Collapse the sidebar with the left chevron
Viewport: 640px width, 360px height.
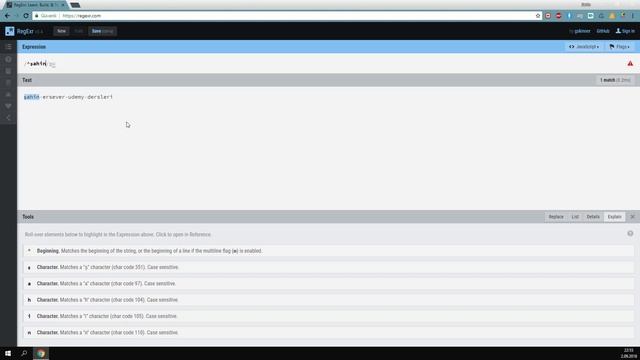tap(8, 118)
